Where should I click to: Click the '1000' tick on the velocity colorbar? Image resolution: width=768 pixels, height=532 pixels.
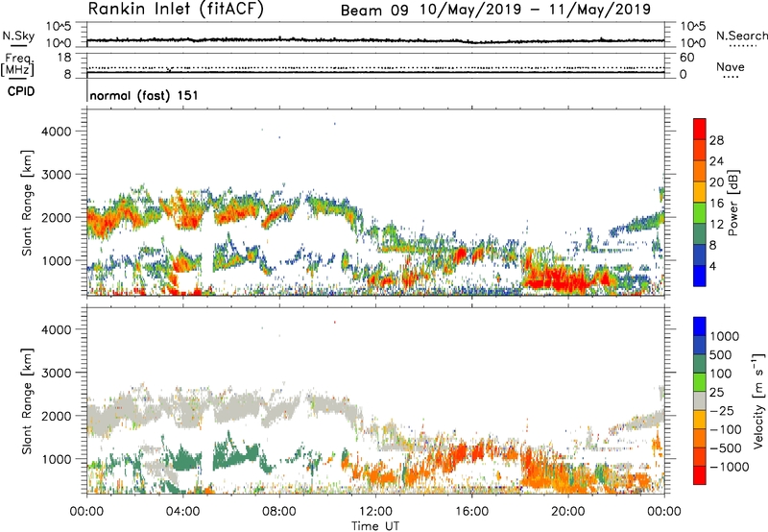pos(725,336)
